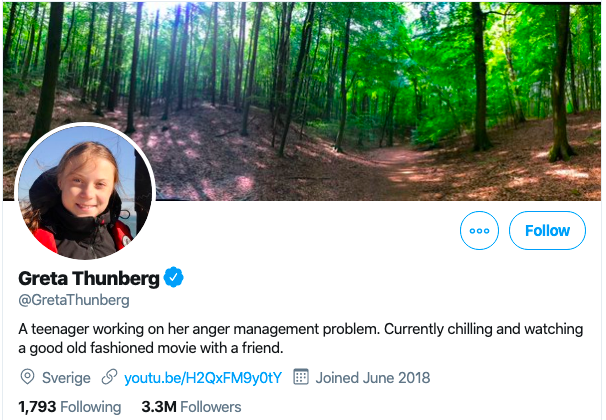Click the map pin location icon
The height and width of the screenshot is (420, 606).
[28, 378]
